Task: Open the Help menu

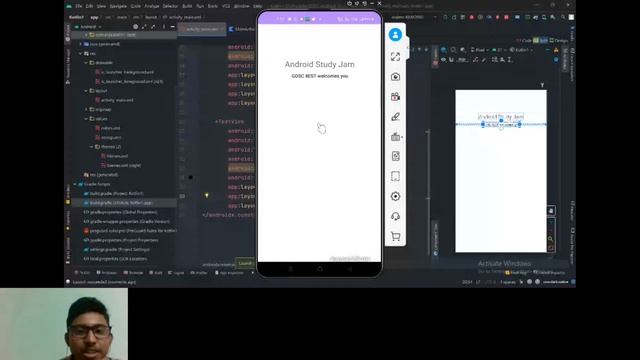Action: (x=258, y=6)
